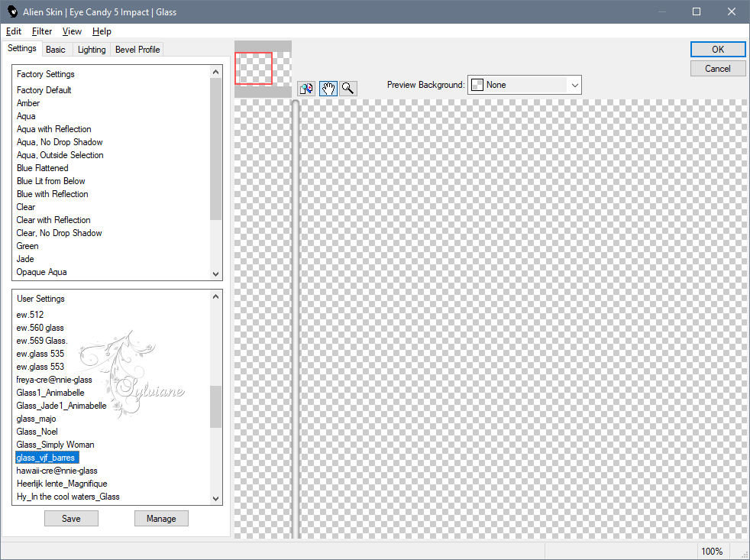This screenshot has height=560, width=750.
Task: Select the Amber preset
Action: (27, 103)
